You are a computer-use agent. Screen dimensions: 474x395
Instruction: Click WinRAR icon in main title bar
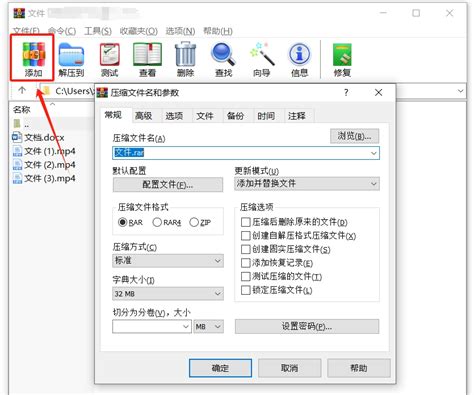click(x=19, y=13)
